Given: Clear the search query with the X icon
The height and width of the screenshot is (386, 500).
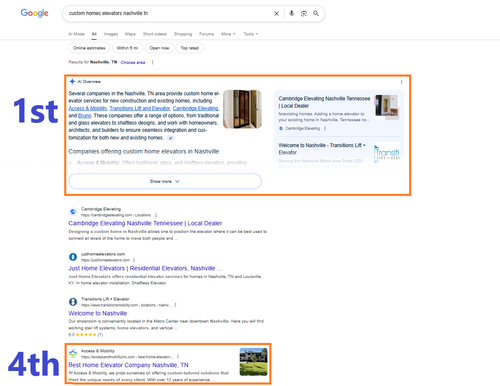Looking at the screenshot, I should (276, 13).
